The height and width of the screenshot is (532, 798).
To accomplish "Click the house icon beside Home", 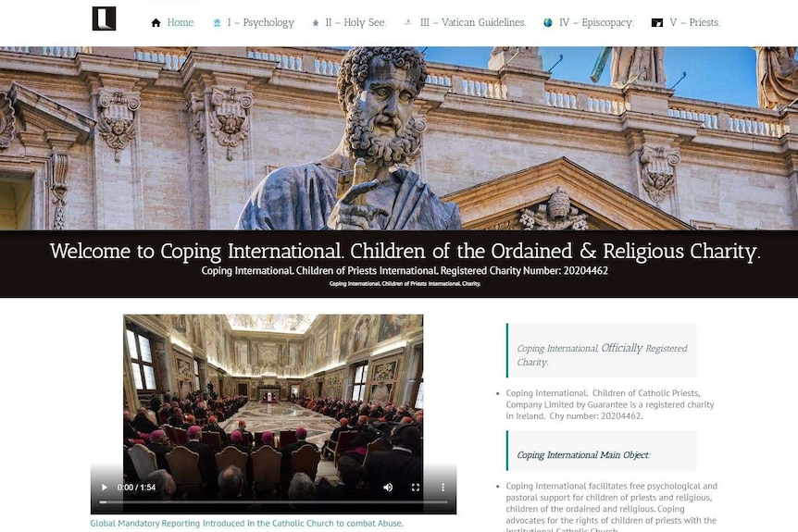I will coord(156,22).
